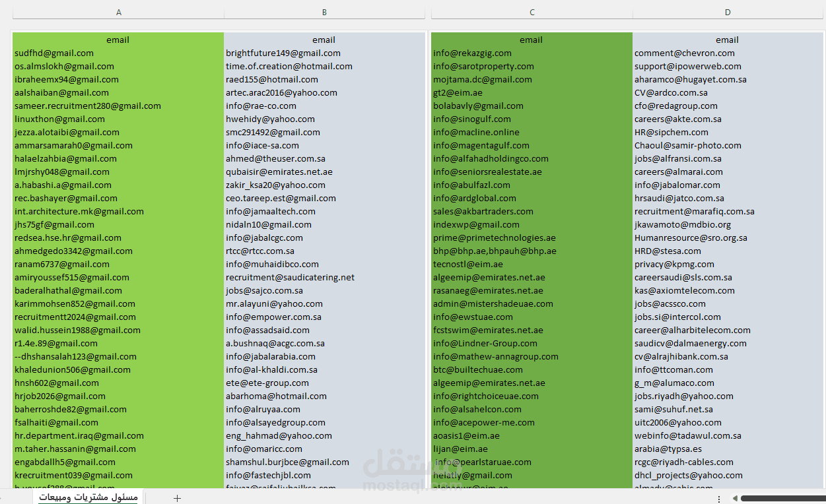Click cell aoasis1@eim.ae

pyautogui.click(x=532, y=435)
